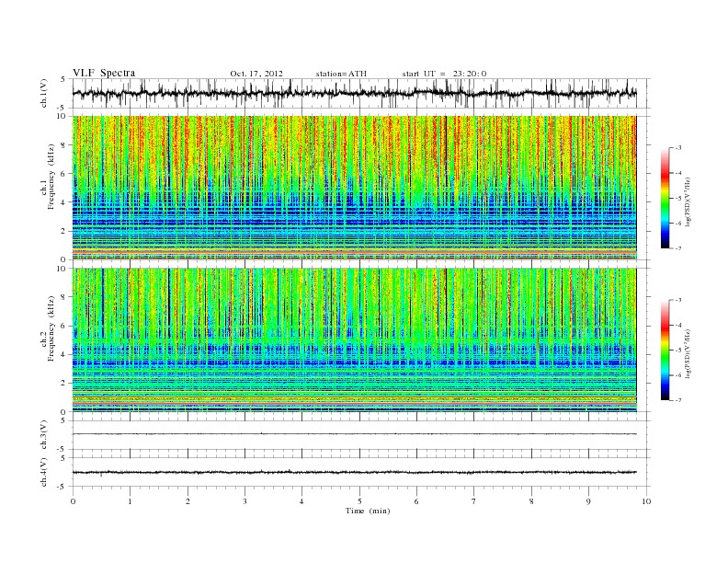Click time-axis tick label "6" at the bottom
The image size is (728, 563).
tap(416, 501)
